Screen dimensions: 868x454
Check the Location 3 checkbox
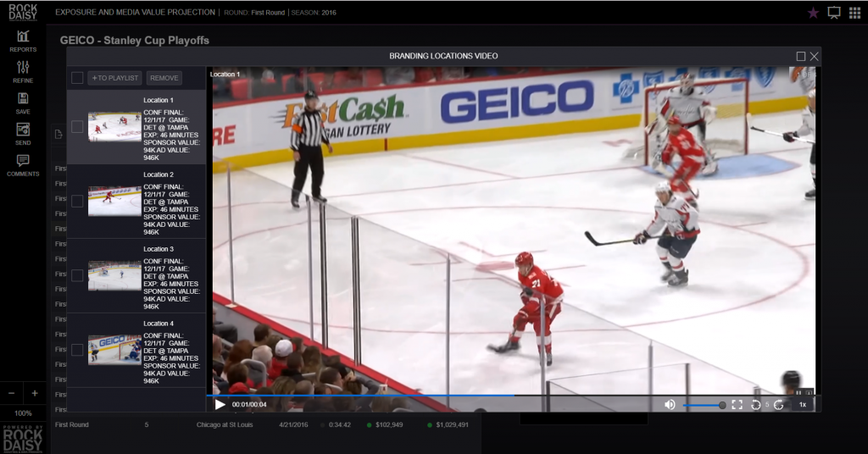coord(77,275)
